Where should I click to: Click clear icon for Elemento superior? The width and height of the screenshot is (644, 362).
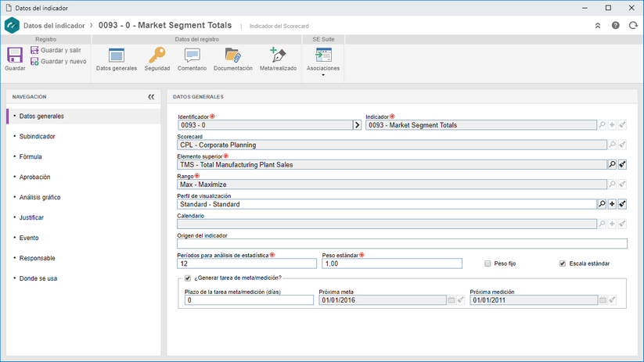(x=622, y=164)
